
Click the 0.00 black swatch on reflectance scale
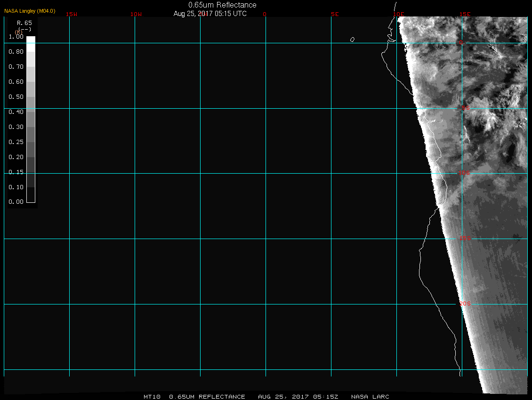click(x=31, y=198)
